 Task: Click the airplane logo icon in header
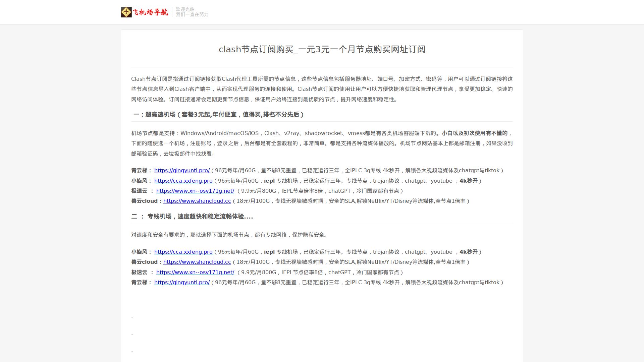pos(126,12)
